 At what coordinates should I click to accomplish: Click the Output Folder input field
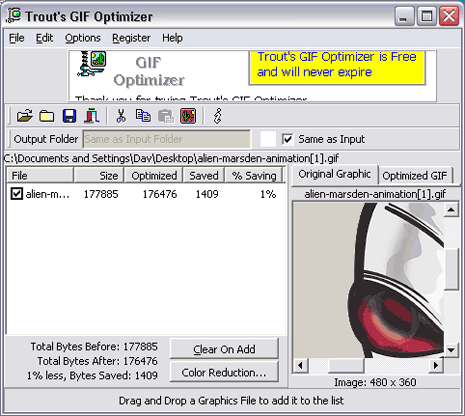click(x=167, y=139)
